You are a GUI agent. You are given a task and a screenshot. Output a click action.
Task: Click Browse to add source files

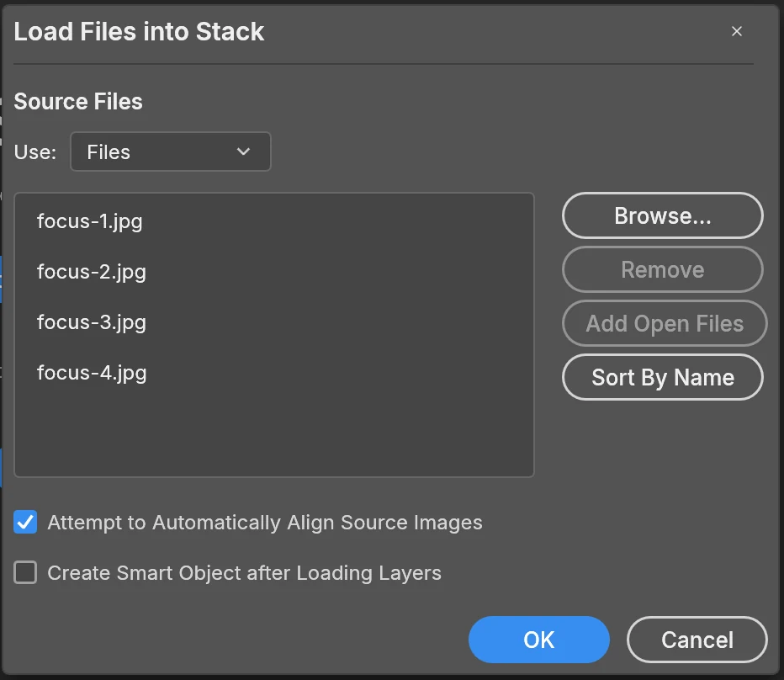663,215
